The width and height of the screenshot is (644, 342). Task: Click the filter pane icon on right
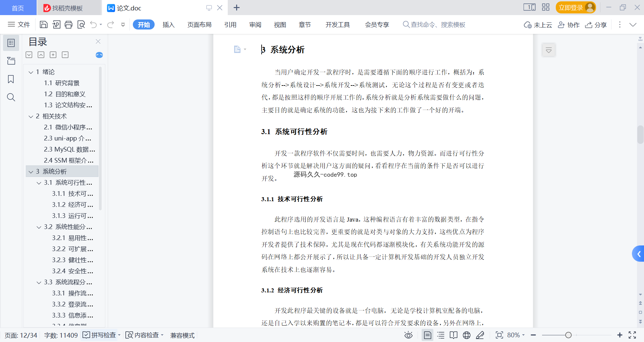pyautogui.click(x=549, y=50)
